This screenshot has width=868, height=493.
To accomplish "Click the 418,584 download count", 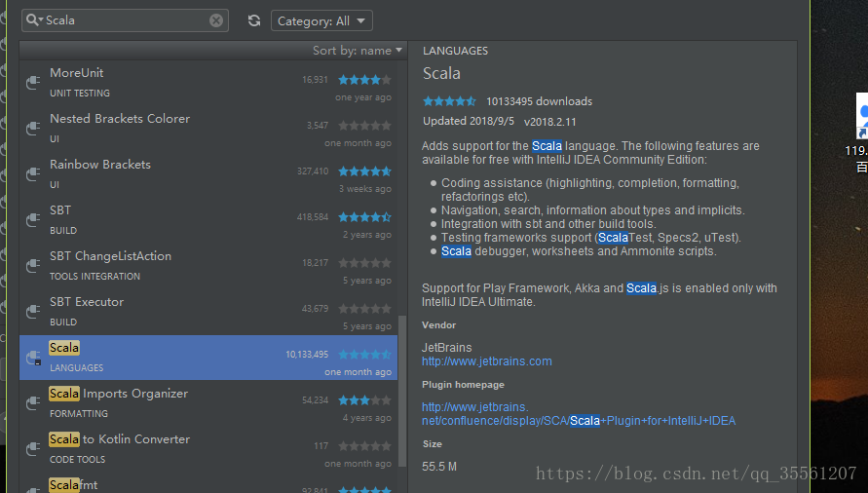I will pos(313,217).
